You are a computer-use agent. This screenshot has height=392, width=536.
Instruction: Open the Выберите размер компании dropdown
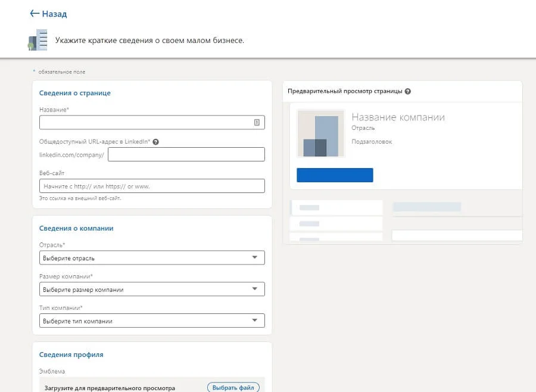click(x=152, y=290)
